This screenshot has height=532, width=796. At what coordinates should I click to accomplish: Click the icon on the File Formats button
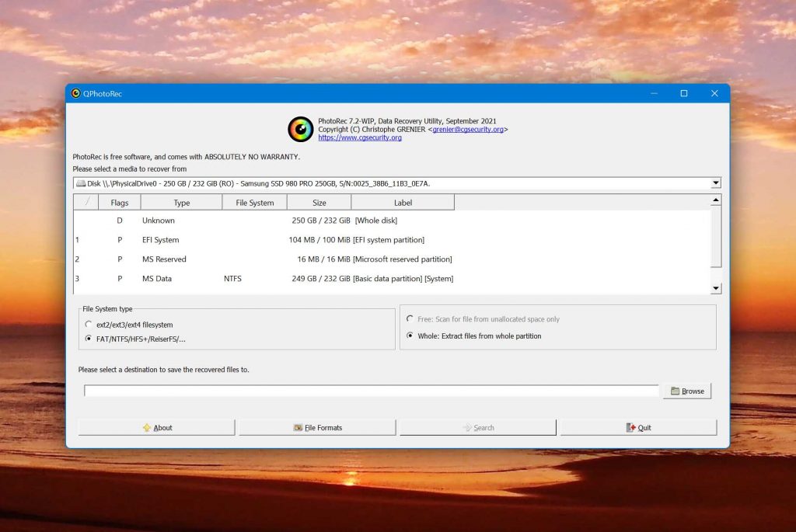point(298,427)
